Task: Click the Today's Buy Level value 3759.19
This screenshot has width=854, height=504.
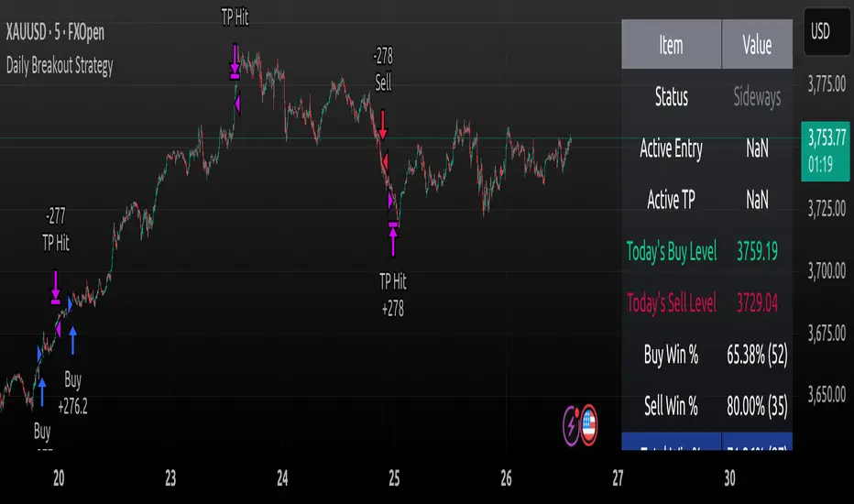Action: click(x=757, y=251)
